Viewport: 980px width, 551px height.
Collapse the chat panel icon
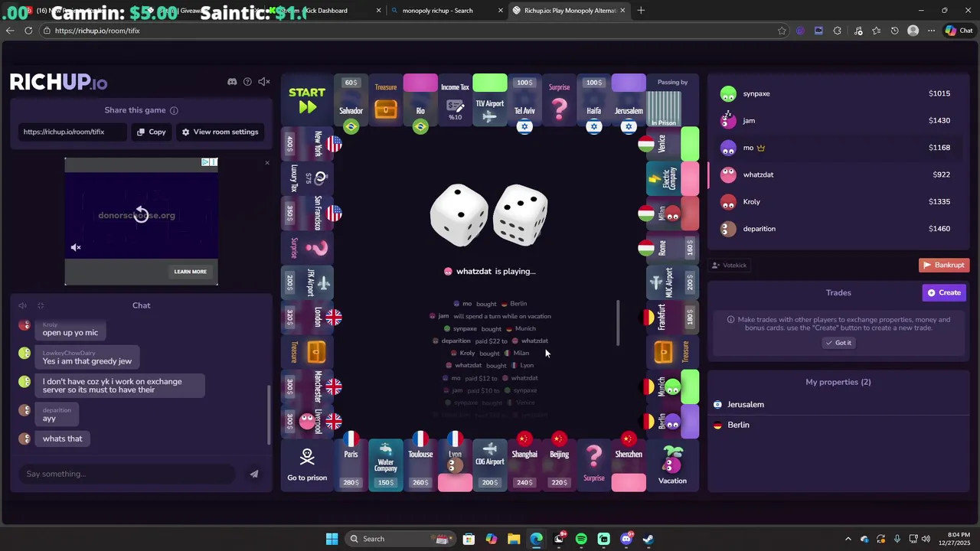pyautogui.click(x=41, y=305)
